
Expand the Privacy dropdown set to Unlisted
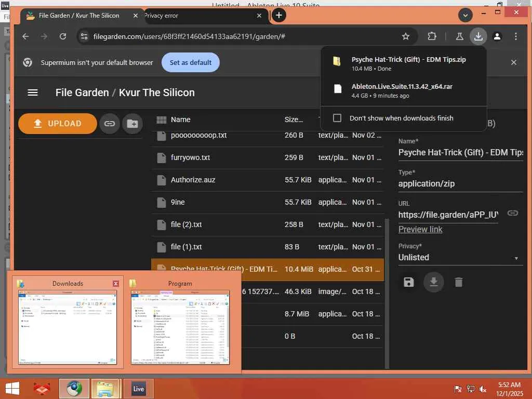click(x=460, y=258)
